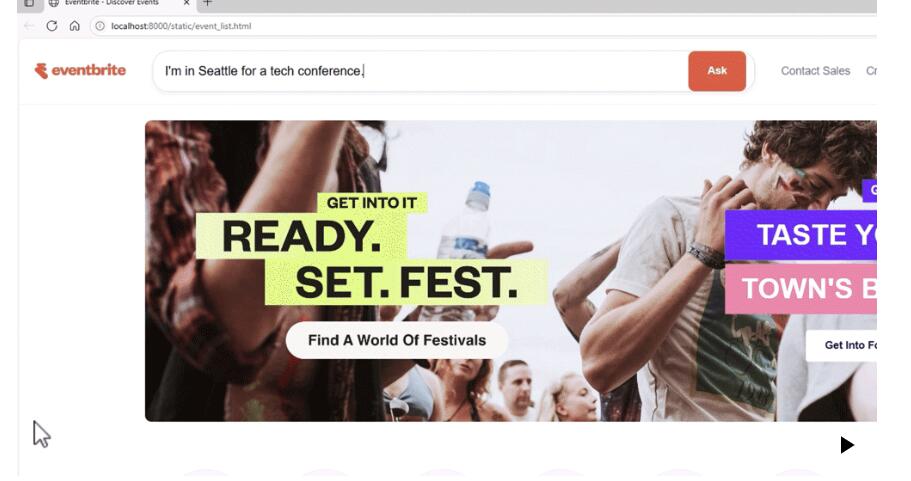View site information icon beside localhost URL
The width and height of the screenshot is (911, 481).
100,26
